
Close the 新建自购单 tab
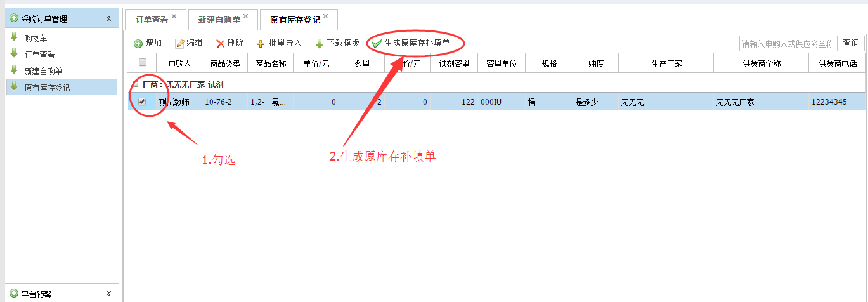click(x=246, y=16)
